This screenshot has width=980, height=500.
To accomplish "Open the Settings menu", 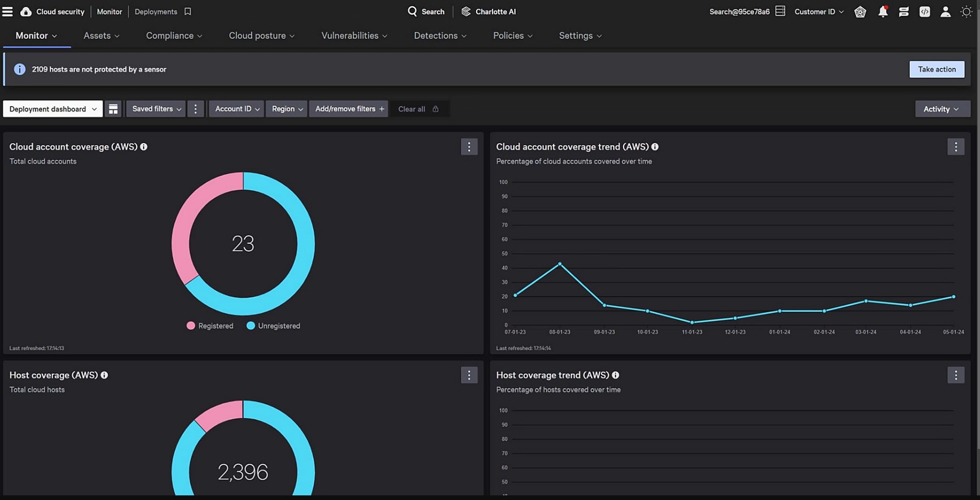I will [x=580, y=36].
